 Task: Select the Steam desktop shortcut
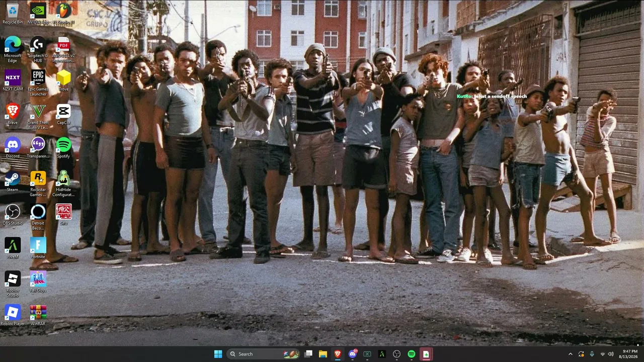(x=13, y=181)
